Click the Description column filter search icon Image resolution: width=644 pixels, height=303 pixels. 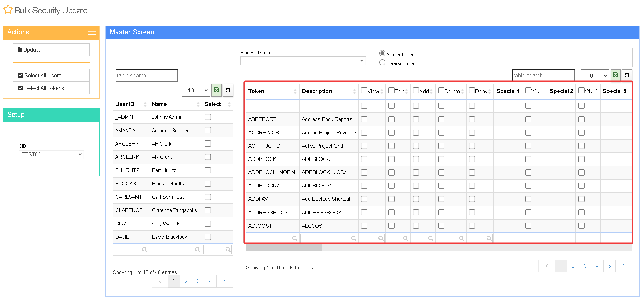click(354, 238)
